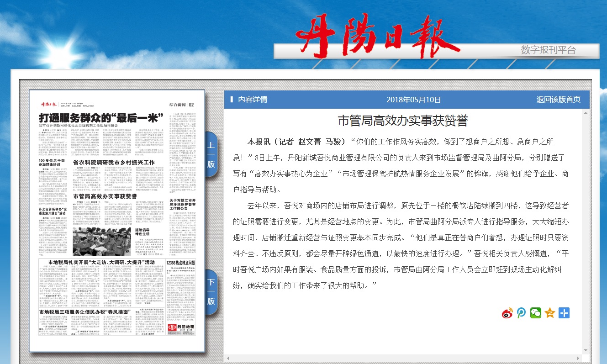Click the 内容详情 header label

[x=252, y=100]
